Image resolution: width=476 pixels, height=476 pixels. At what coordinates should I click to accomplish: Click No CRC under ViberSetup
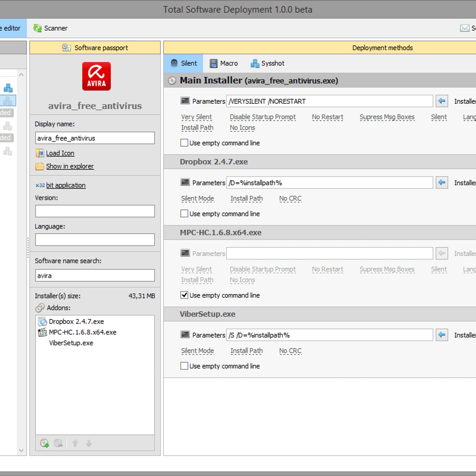pyautogui.click(x=290, y=351)
